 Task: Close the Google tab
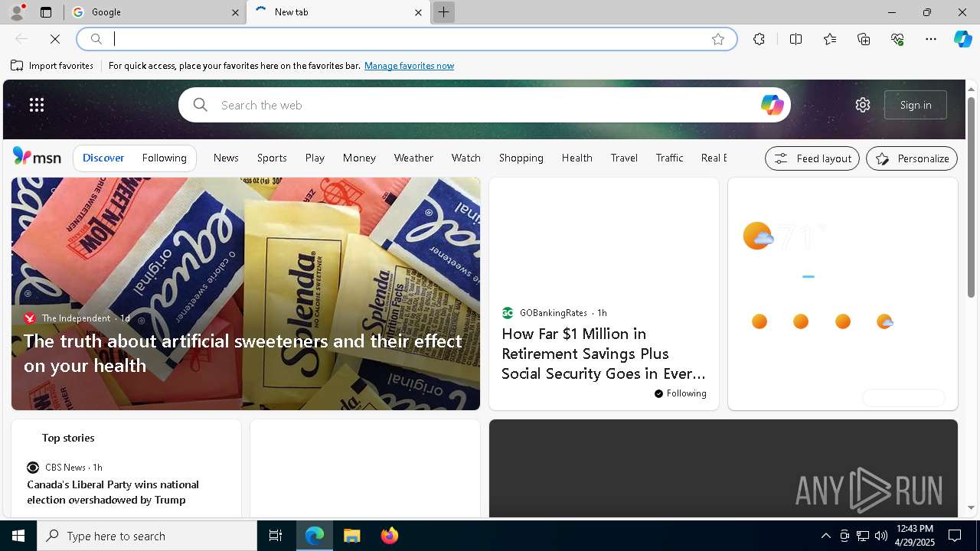pyautogui.click(x=235, y=12)
